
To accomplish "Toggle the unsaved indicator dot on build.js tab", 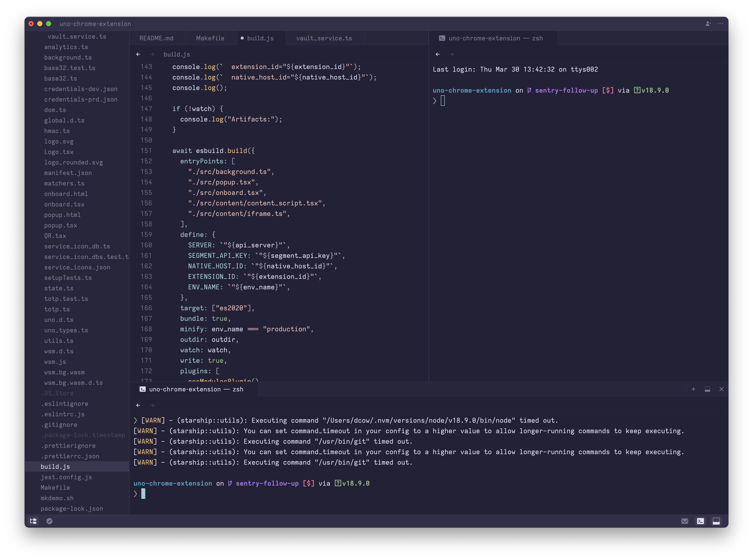I will coord(242,38).
